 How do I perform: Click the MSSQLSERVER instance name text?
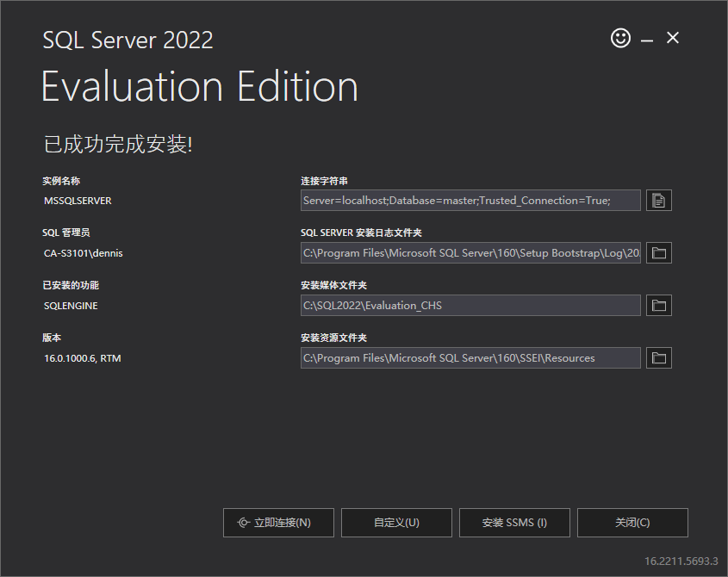tap(78, 201)
